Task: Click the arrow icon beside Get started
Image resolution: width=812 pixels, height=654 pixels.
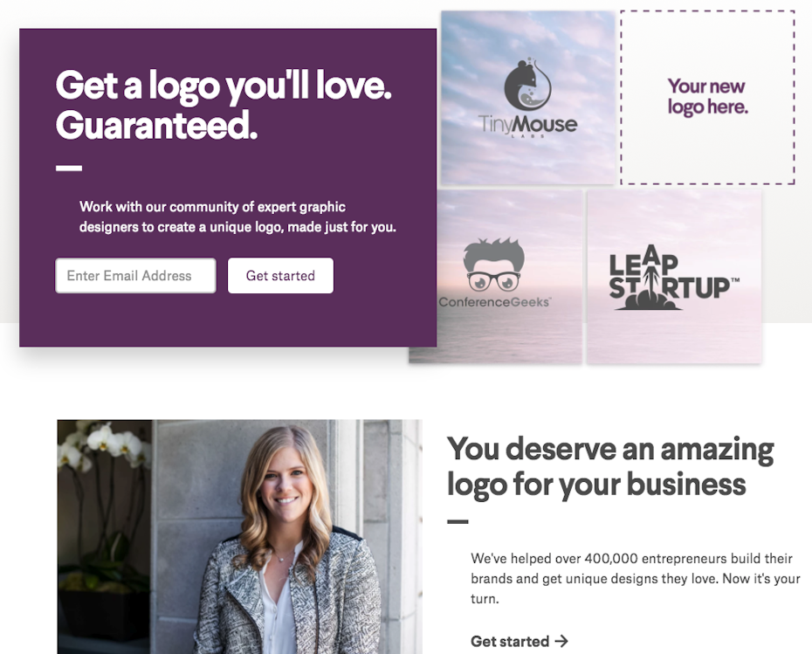Action: 561,641
